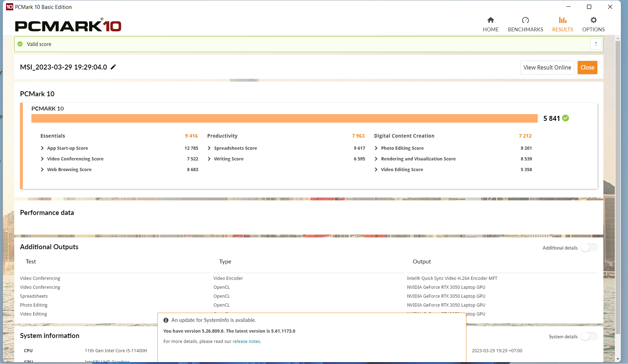The height and width of the screenshot is (364, 628).
Task: Close the result with orange Close button
Action: point(587,67)
